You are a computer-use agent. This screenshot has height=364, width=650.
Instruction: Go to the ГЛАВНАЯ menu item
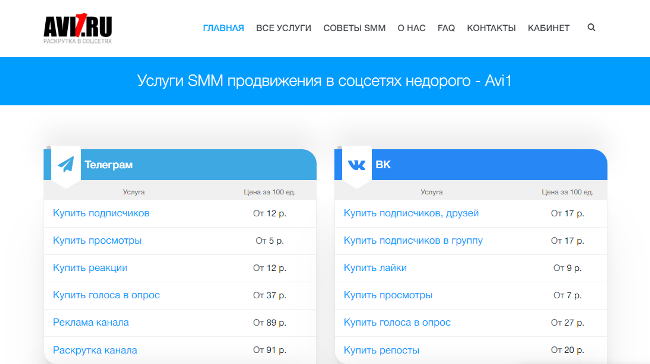223,28
